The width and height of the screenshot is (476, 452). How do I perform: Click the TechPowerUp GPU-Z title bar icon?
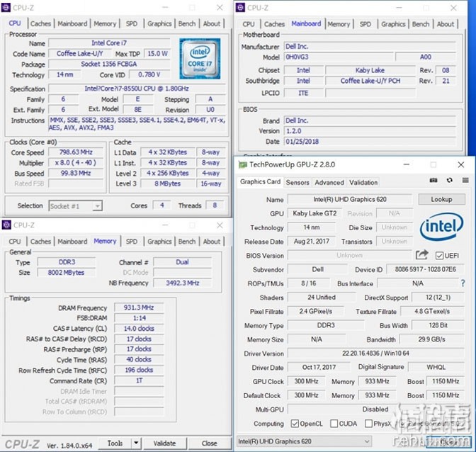coord(242,164)
